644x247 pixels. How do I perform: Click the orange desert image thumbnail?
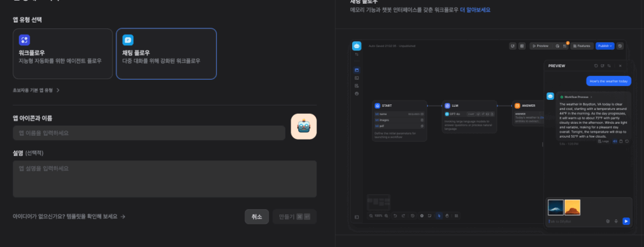[x=572, y=207]
